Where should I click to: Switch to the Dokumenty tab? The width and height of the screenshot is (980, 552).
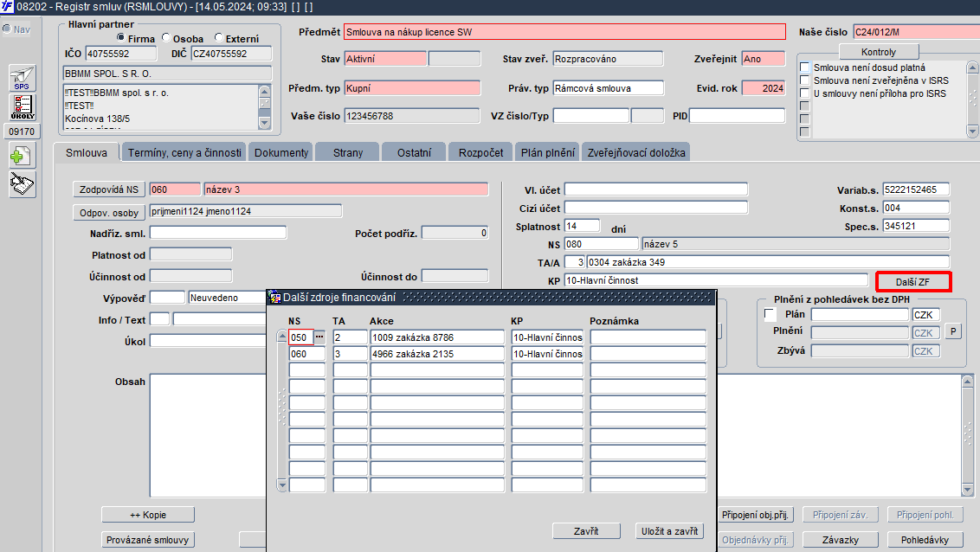pos(281,152)
